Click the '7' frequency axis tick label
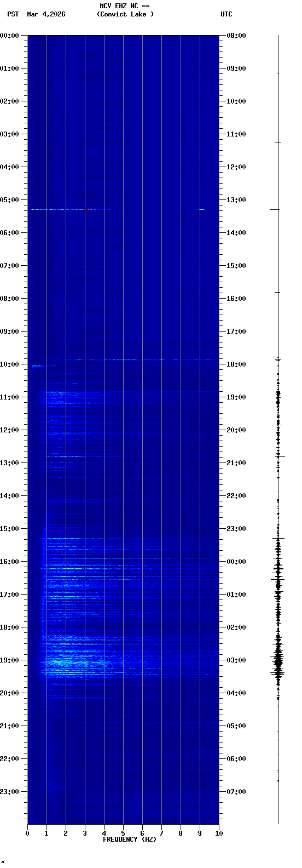Viewport: 302px width, 868px height. tap(161, 833)
